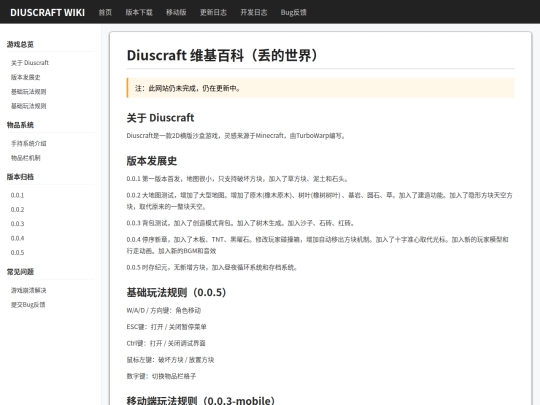Click the 版本发展史 heading in the article

[152, 161]
